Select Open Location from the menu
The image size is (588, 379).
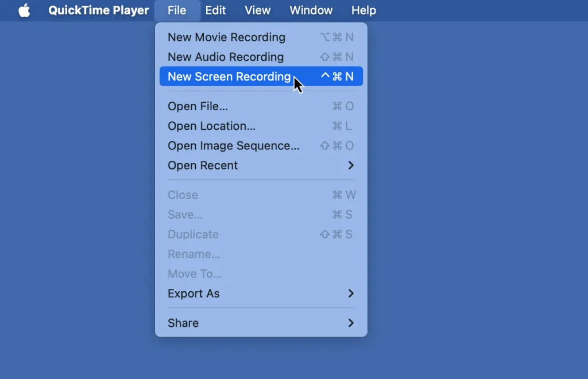(x=210, y=126)
